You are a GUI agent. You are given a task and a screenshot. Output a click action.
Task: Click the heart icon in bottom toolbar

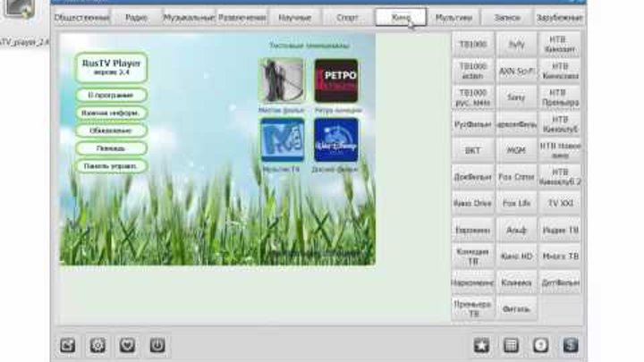(127, 344)
